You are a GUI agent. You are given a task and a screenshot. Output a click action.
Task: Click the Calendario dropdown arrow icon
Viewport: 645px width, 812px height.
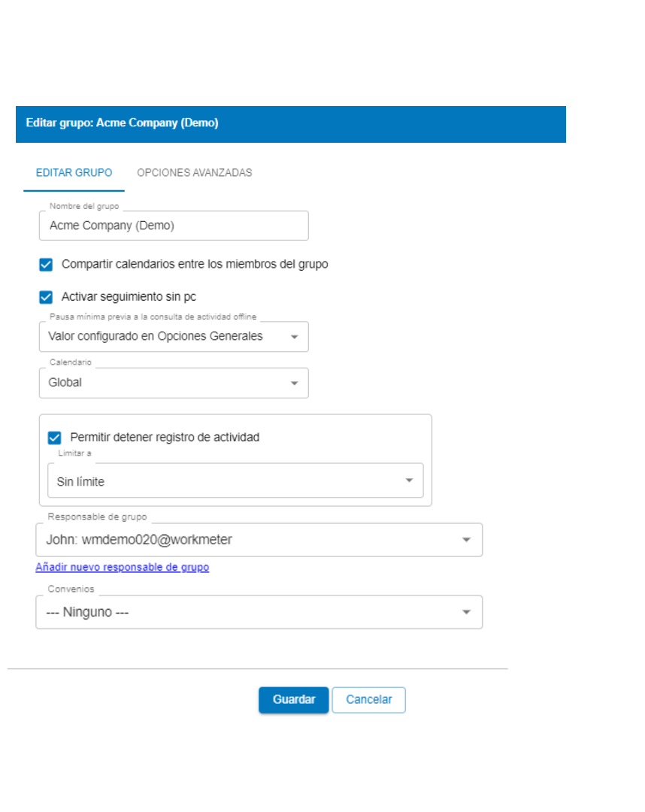pos(295,383)
